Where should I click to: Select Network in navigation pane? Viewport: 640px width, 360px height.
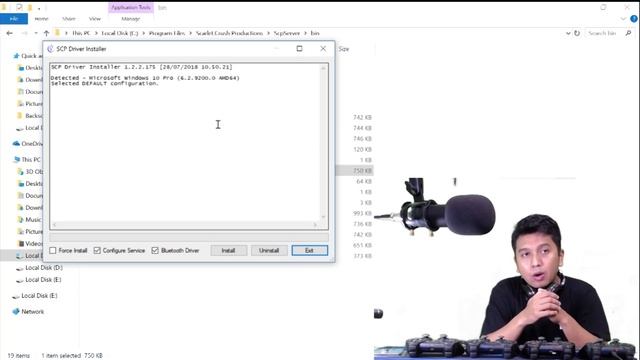click(x=33, y=311)
